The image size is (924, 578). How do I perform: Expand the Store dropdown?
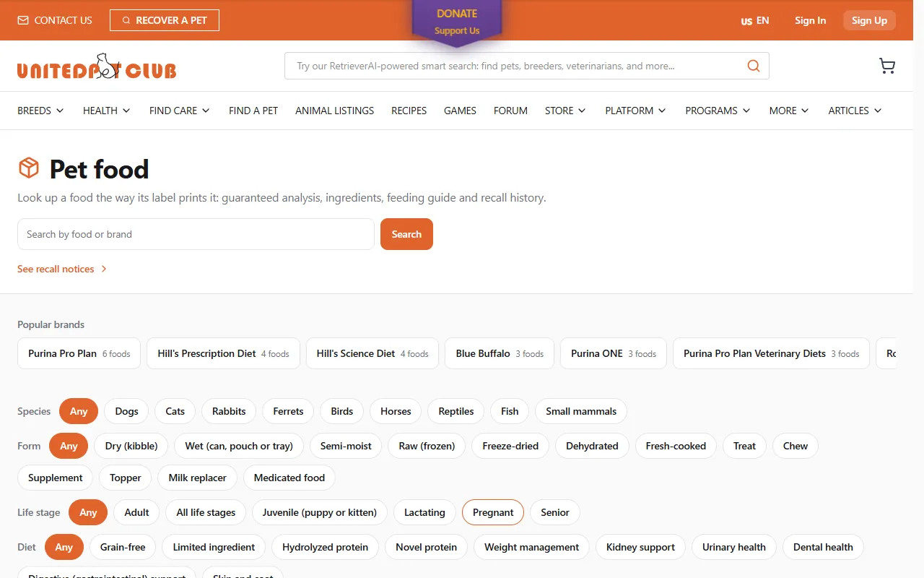tap(565, 111)
